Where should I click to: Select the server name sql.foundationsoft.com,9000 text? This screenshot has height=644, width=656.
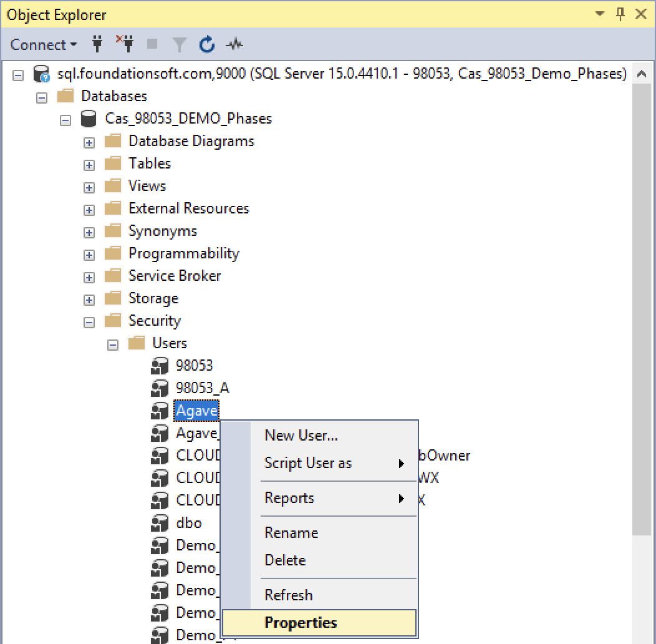(152, 74)
